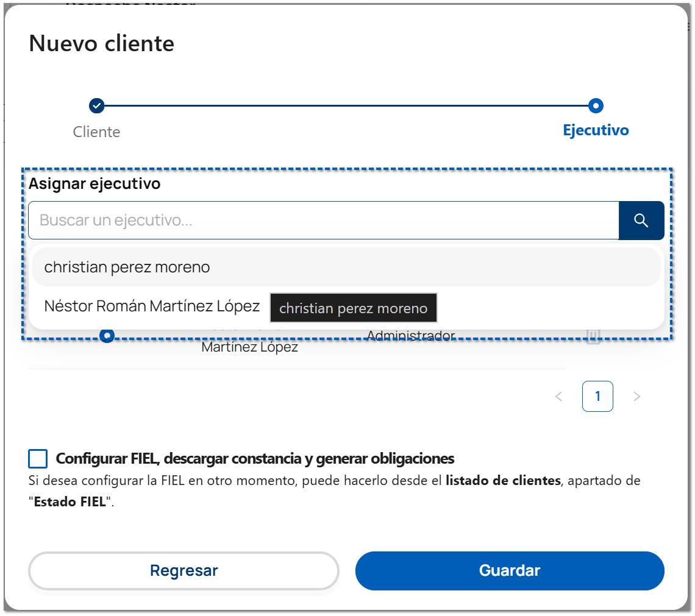This screenshot has width=695, height=616.
Task: Click the trash icon in the executive row
Action: (593, 337)
